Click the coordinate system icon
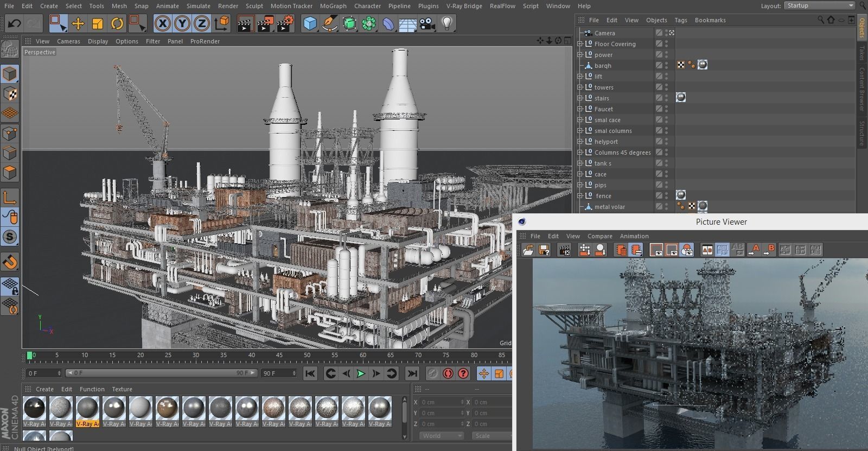The image size is (868, 451). [x=222, y=23]
